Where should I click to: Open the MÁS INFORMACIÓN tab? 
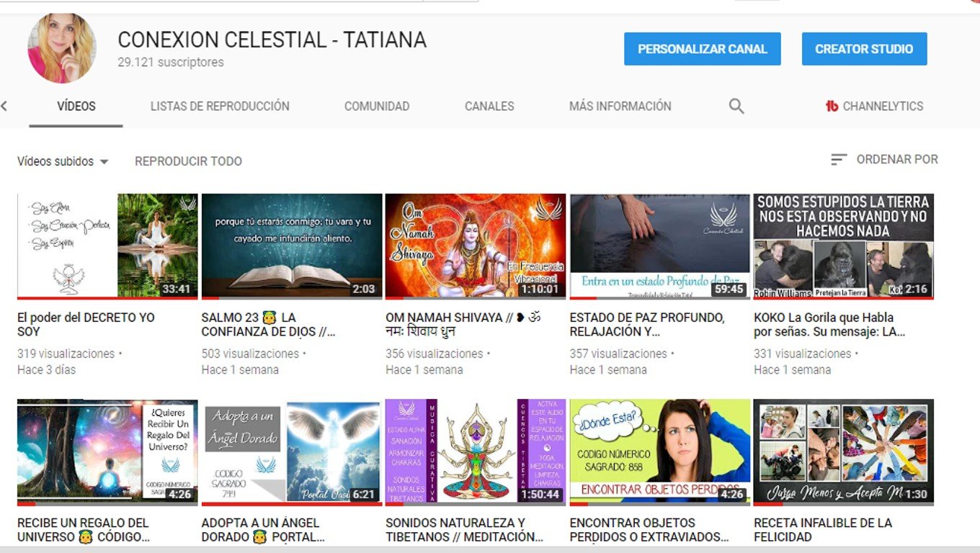click(x=620, y=106)
